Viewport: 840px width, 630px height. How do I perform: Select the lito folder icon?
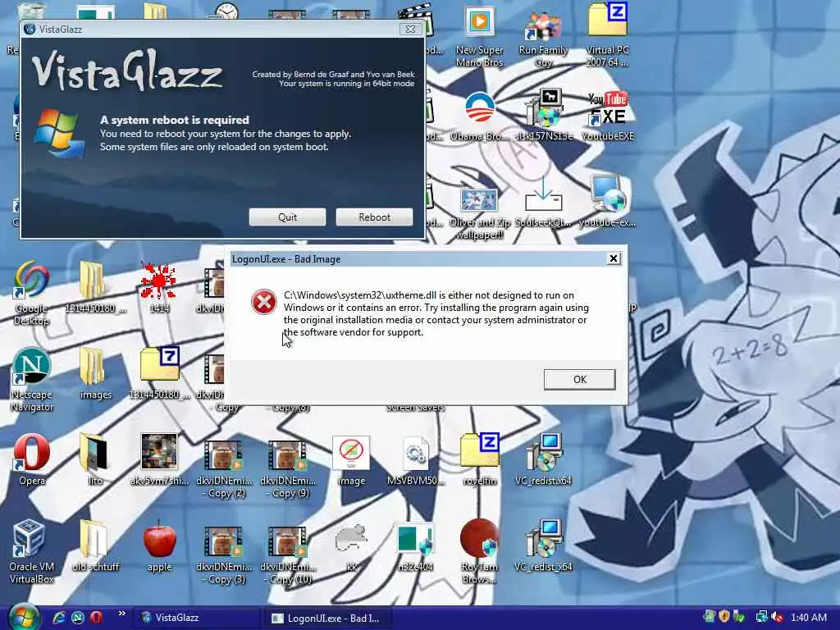[x=94, y=459]
